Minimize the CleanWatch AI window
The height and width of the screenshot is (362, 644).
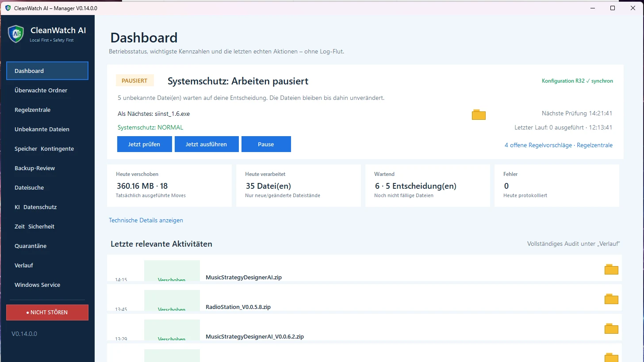592,8
